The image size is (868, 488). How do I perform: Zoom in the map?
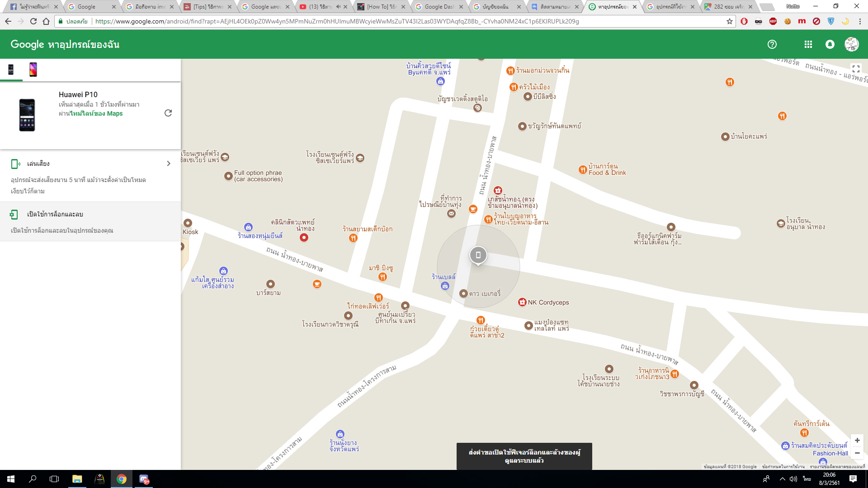coord(857,441)
